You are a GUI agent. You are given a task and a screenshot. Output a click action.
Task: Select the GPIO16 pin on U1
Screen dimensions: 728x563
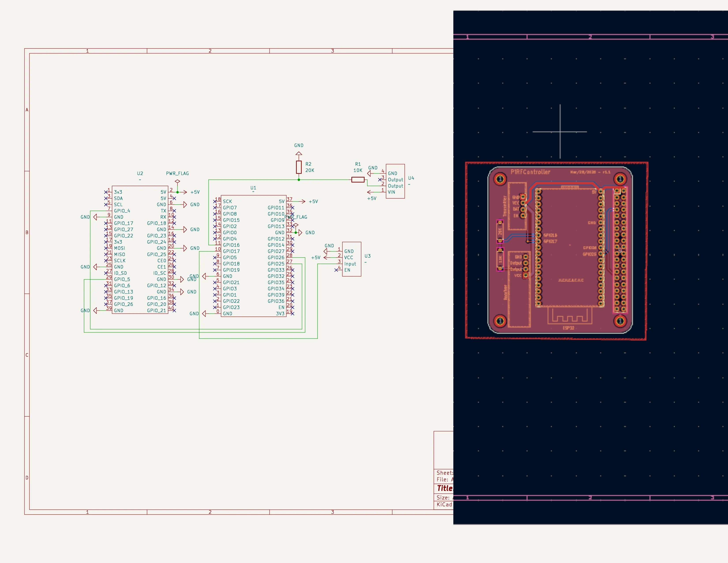(231, 245)
